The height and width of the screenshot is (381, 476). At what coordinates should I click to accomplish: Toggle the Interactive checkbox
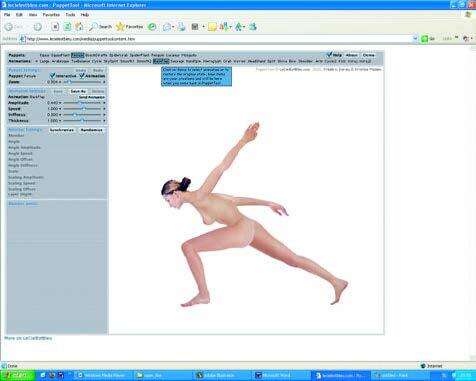[x=52, y=76]
